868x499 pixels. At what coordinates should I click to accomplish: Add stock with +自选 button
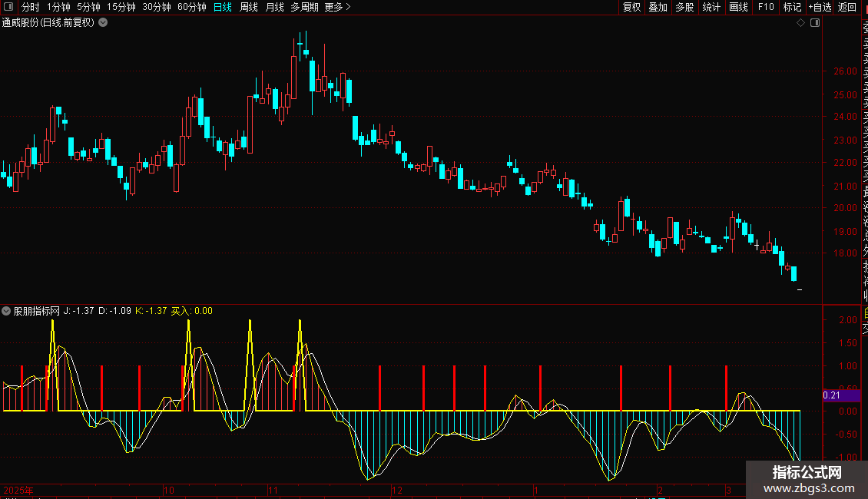point(820,7)
